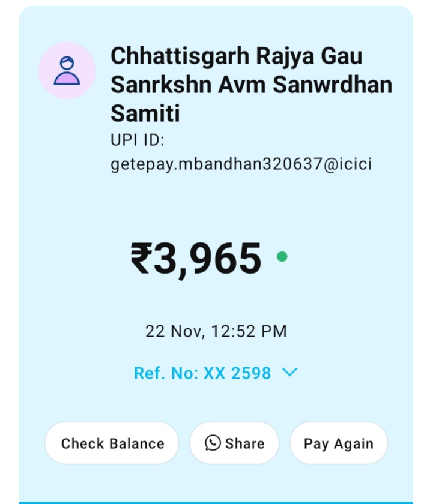Tap the WhatsApp icon on Share button
This screenshot has height=504, width=430.
point(213,443)
